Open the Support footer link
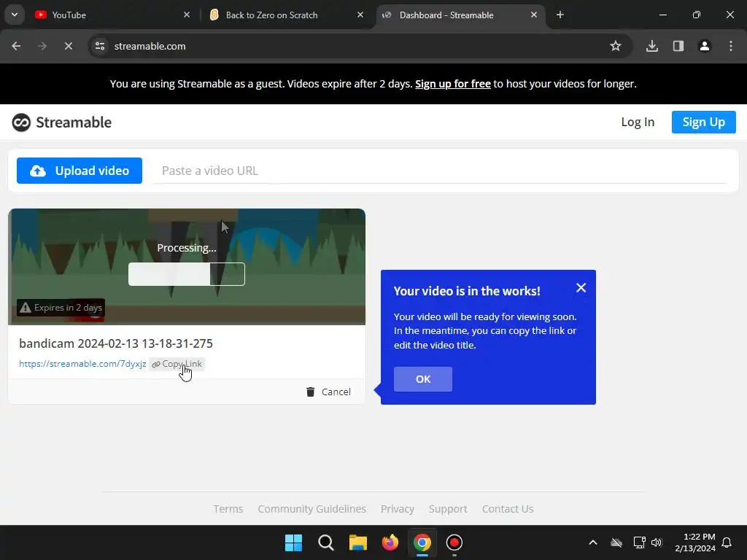Viewport: 747px width, 560px height. coord(448,509)
